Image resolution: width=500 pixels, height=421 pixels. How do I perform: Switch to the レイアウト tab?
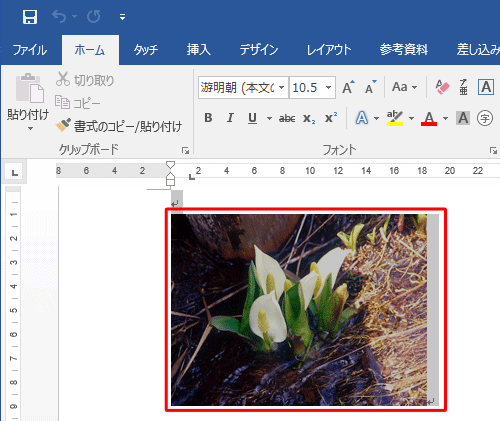click(x=329, y=50)
